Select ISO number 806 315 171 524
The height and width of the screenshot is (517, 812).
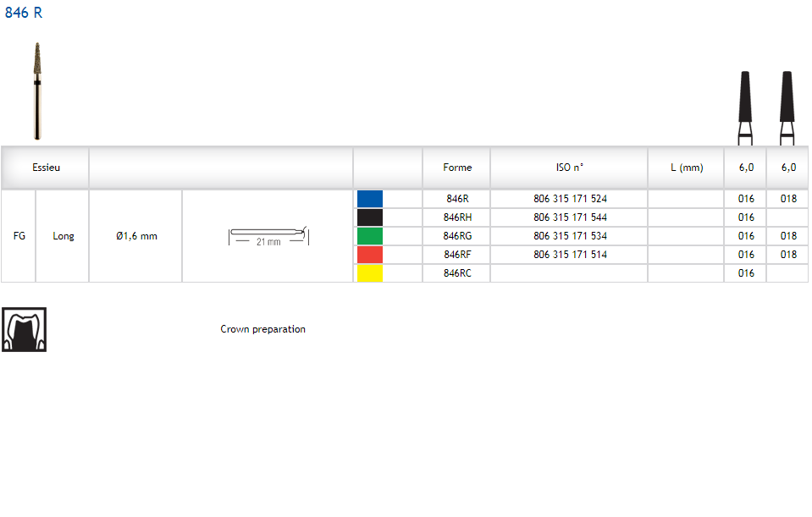coord(570,199)
